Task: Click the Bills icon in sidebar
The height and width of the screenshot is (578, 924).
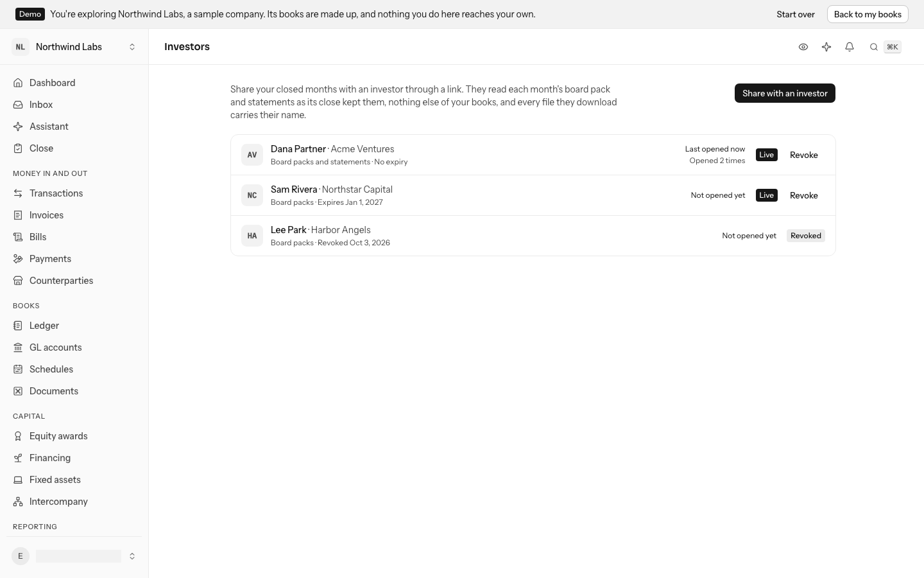Action: click(x=18, y=237)
